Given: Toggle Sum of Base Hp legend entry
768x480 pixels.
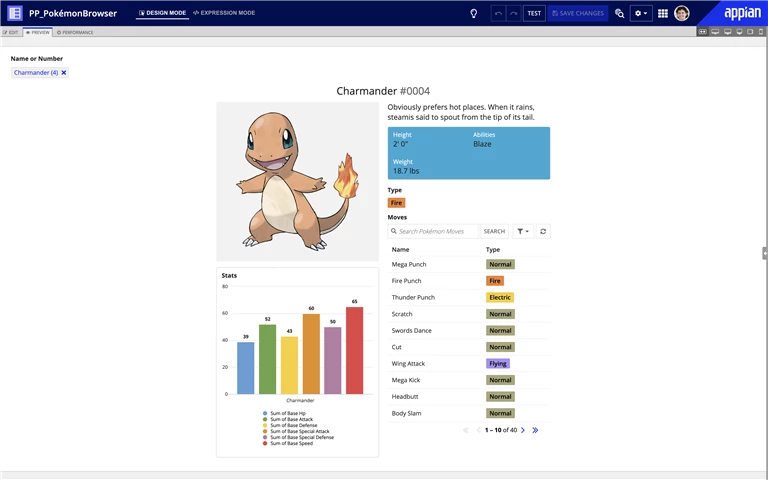Looking at the screenshot, I should (x=284, y=413).
